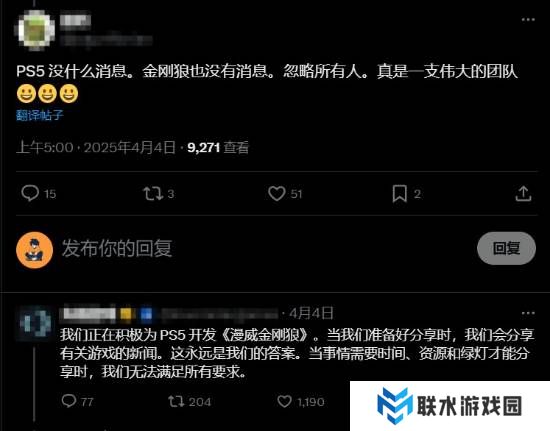Open the reply author's blurred avatar
The image size is (550, 431).
[35, 323]
